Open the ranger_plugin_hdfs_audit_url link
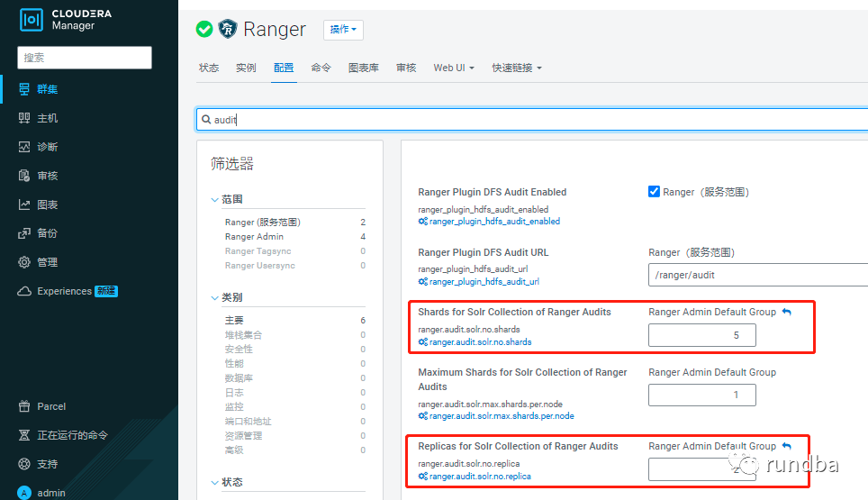The height and width of the screenshot is (500, 868). [484, 282]
